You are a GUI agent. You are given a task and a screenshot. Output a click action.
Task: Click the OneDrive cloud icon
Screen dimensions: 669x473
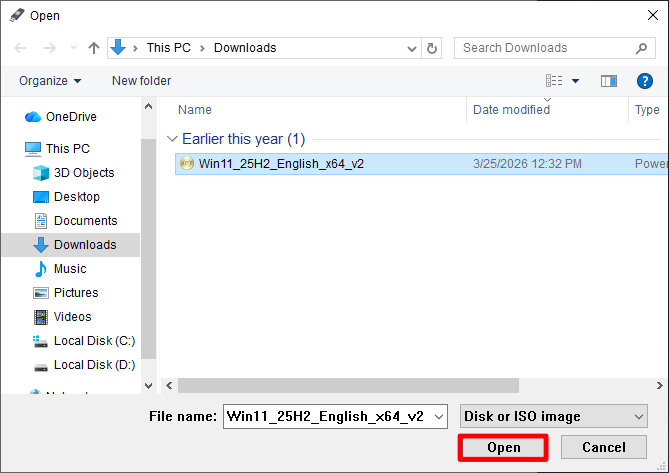point(32,116)
